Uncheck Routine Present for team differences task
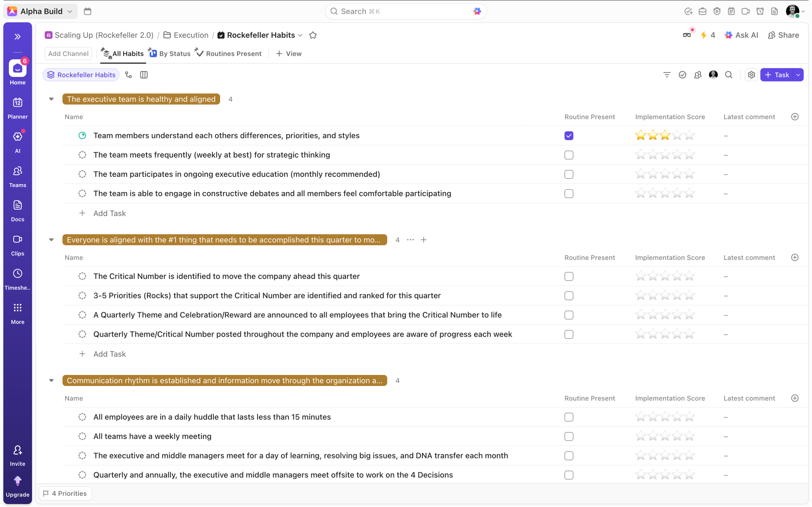 [569, 136]
